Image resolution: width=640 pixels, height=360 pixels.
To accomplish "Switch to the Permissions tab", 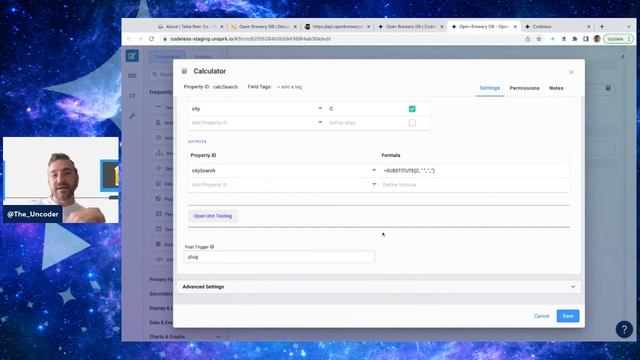I will tap(524, 88).
